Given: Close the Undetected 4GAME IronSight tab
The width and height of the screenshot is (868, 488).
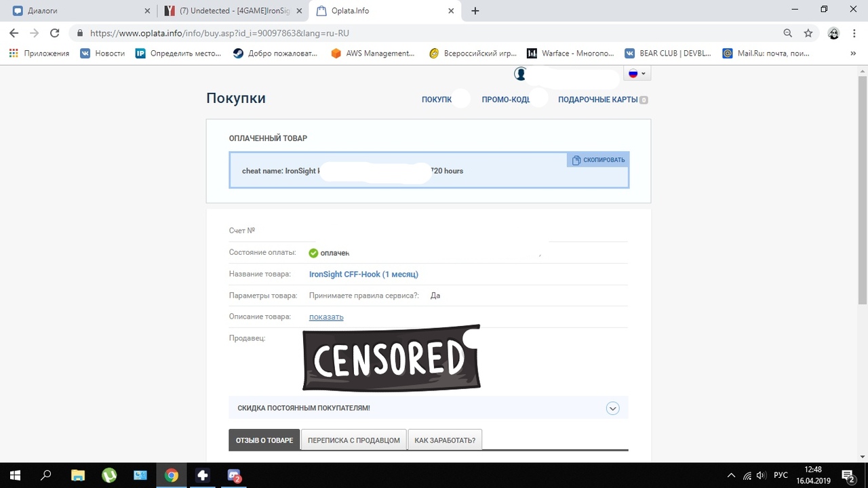Looking at the screenshot, I should pos(299,11).
